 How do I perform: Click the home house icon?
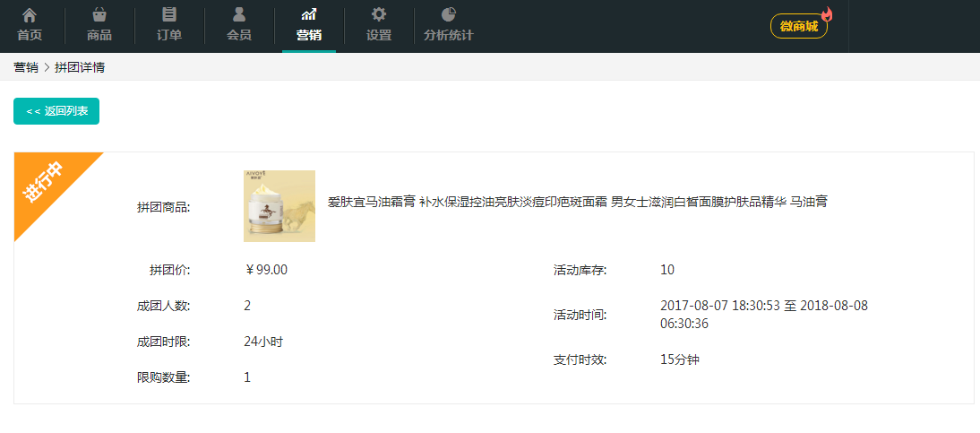pos(30,15)
